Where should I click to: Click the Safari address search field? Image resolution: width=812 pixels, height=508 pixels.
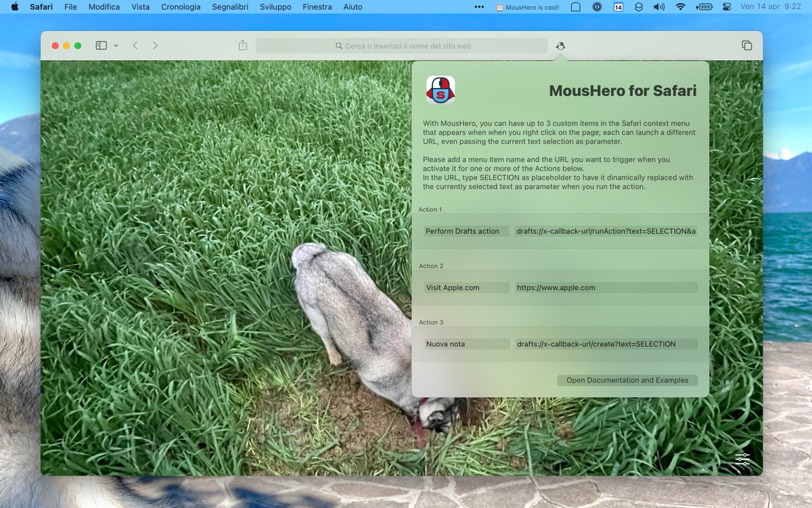point(401,46)
